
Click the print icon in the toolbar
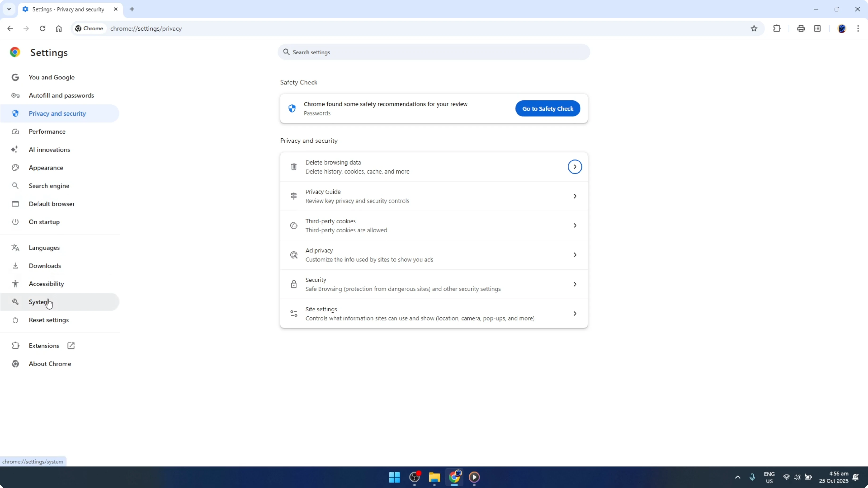(801, 28)
